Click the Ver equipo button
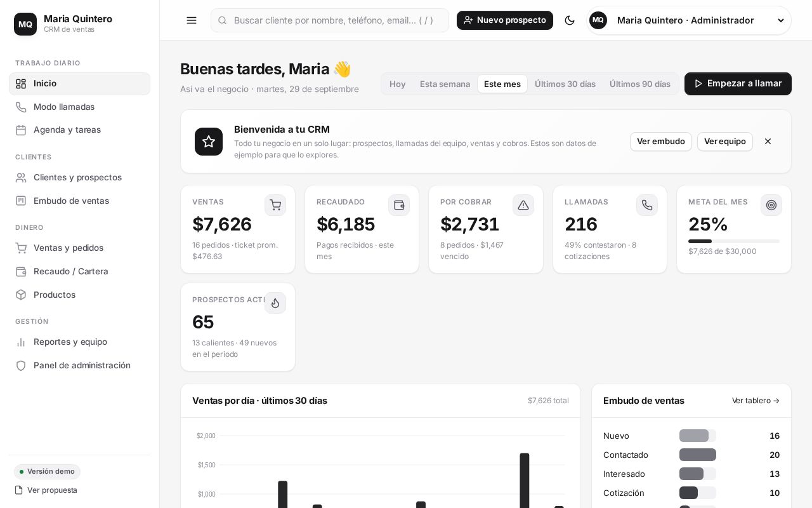 pos(725,142)
